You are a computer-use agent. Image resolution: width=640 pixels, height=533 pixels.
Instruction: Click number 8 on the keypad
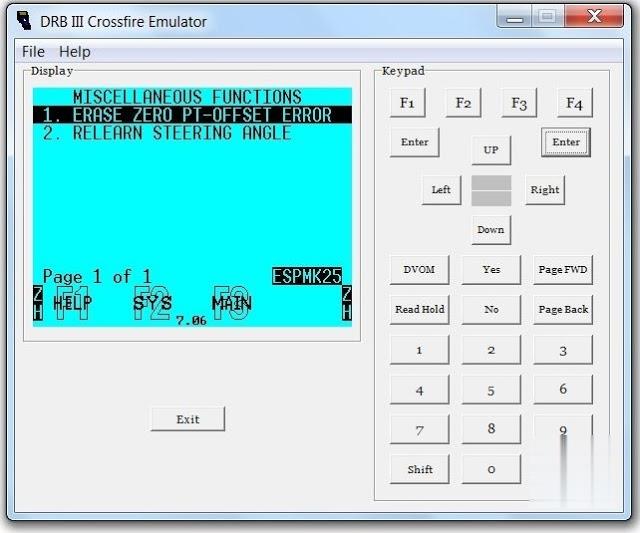point(491,429)
